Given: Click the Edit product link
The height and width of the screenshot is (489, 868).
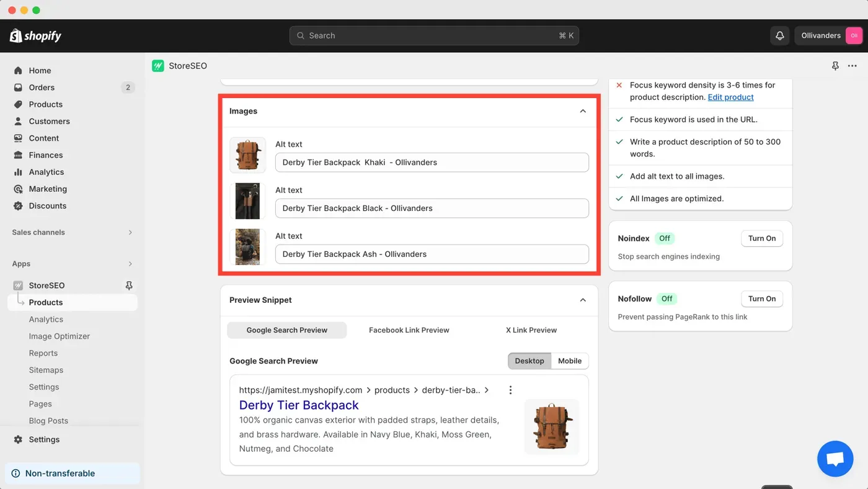Looking at the screenshot, I should coord(730,97).
